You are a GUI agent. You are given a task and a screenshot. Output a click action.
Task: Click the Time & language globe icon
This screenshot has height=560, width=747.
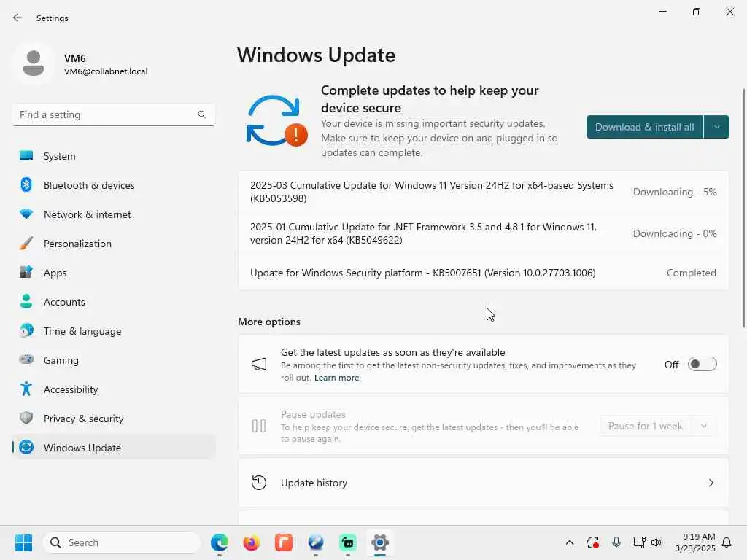[26, 330]
